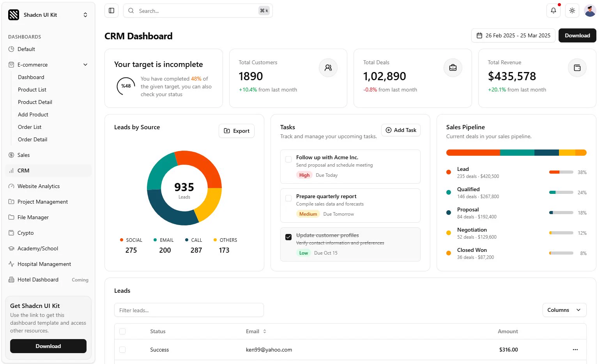The width and height of the screenshot is (603, 364).
Task: Click the Filter leads input field
Action: tap(189, 310)
